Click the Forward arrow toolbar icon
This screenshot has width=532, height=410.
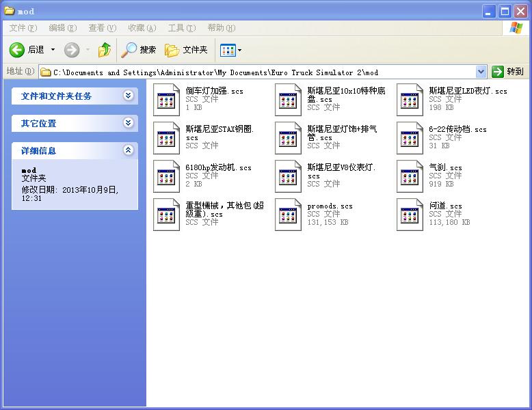point(72,50)
